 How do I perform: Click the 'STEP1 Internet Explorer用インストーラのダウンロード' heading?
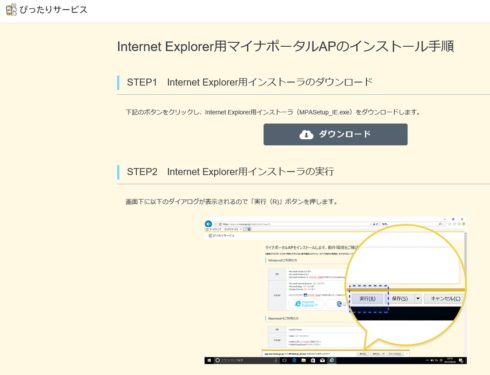coord(249,82)
